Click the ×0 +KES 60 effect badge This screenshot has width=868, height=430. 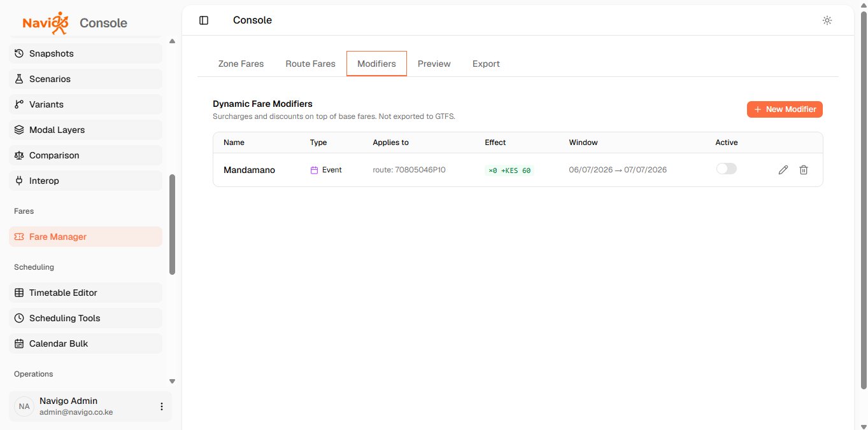[509, 170]
